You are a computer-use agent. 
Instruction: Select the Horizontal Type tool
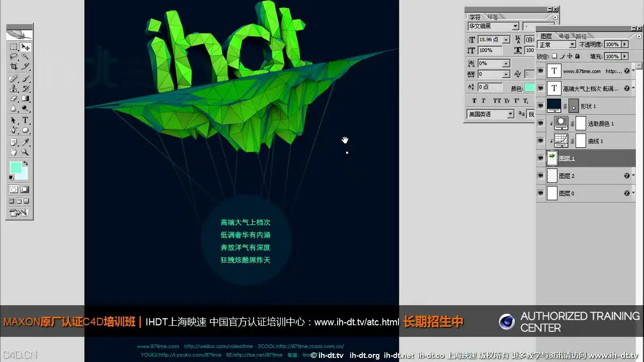click(x=25, y=121)
